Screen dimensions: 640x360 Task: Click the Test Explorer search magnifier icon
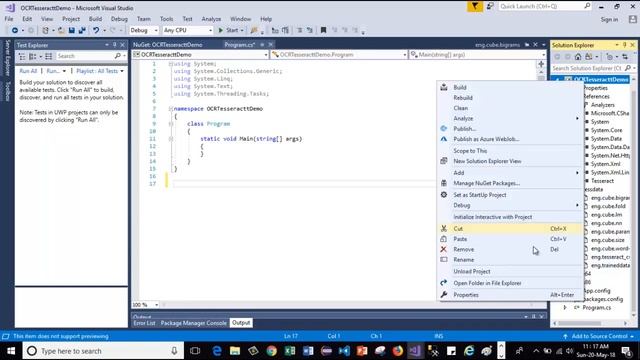coord(118,56)
